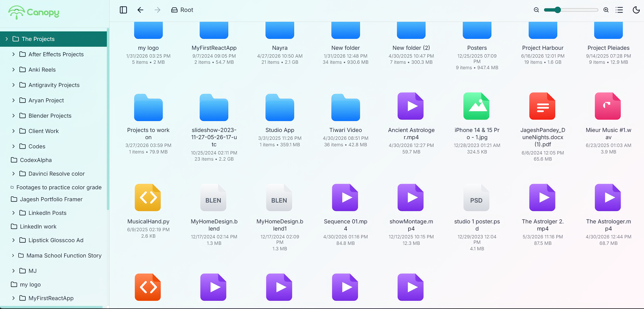
Task: Expand Davinci Resolve color chevron
Action: tap(13, 174)
